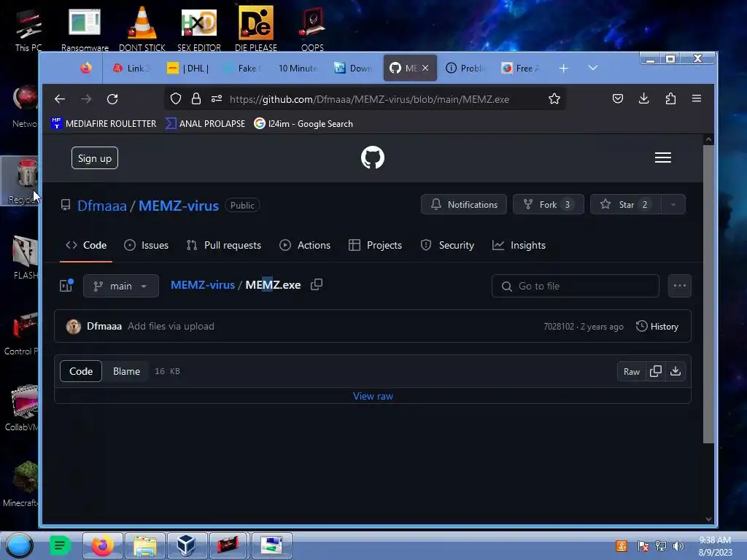Open the Insights repository tab
The image size is (747, 560).
(519, 245)
